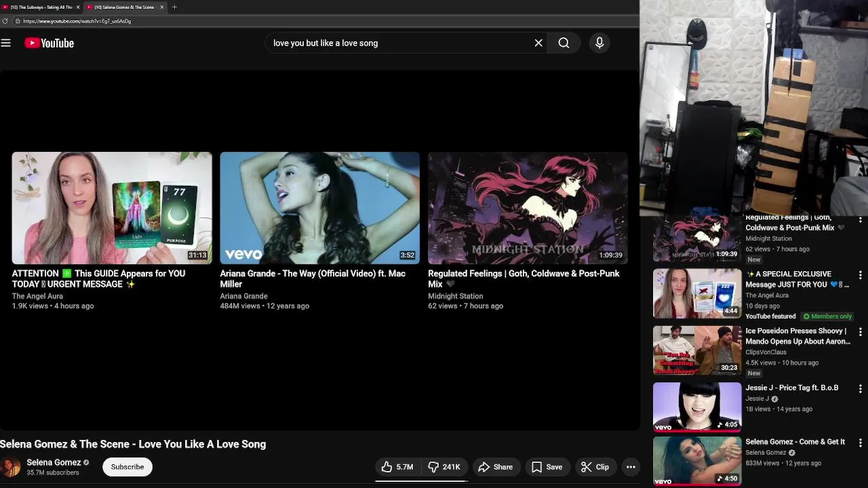The height and width of the screenshot is (488, 868).
Task: Open the Midnight Station channel under end-screen video
Action: [455, 296]
